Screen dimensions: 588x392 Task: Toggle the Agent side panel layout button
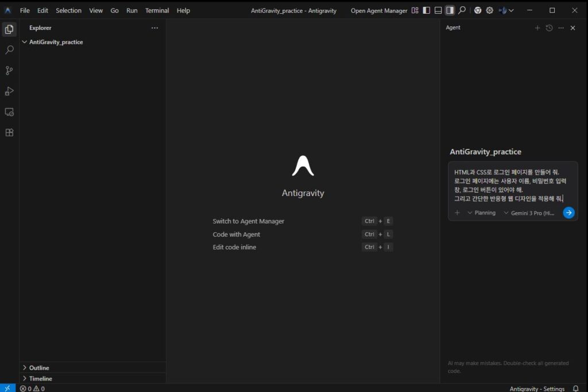click(450, 10)
